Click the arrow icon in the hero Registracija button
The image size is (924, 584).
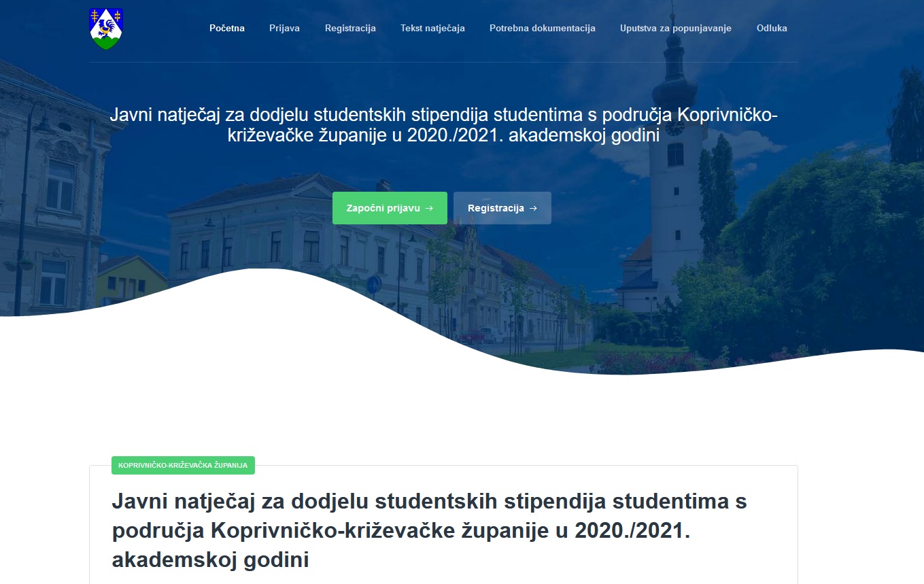[x=533, y=208]
